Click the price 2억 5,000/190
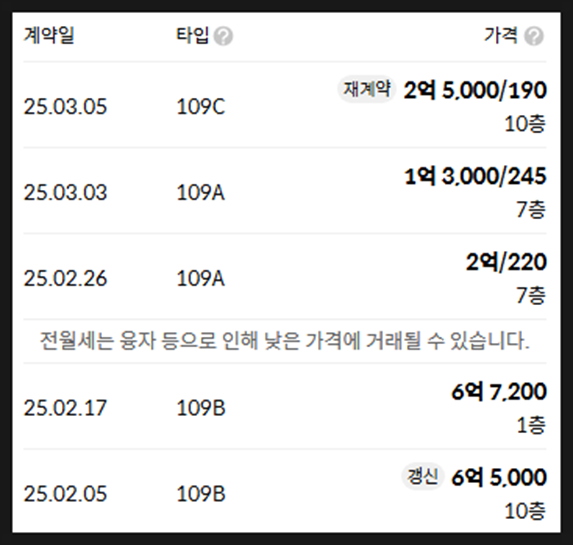The height and width of the screenshot is (545, 573). point(475,90)
